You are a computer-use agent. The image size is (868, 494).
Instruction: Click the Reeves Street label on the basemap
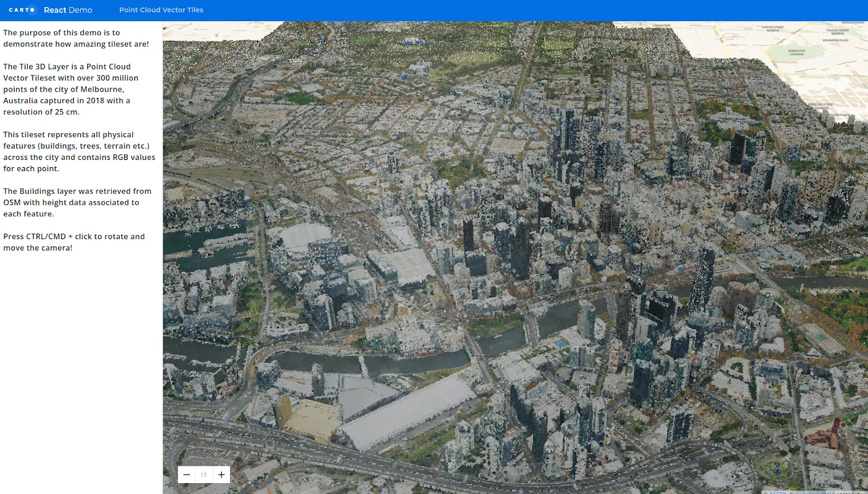[x=820, y=104]
